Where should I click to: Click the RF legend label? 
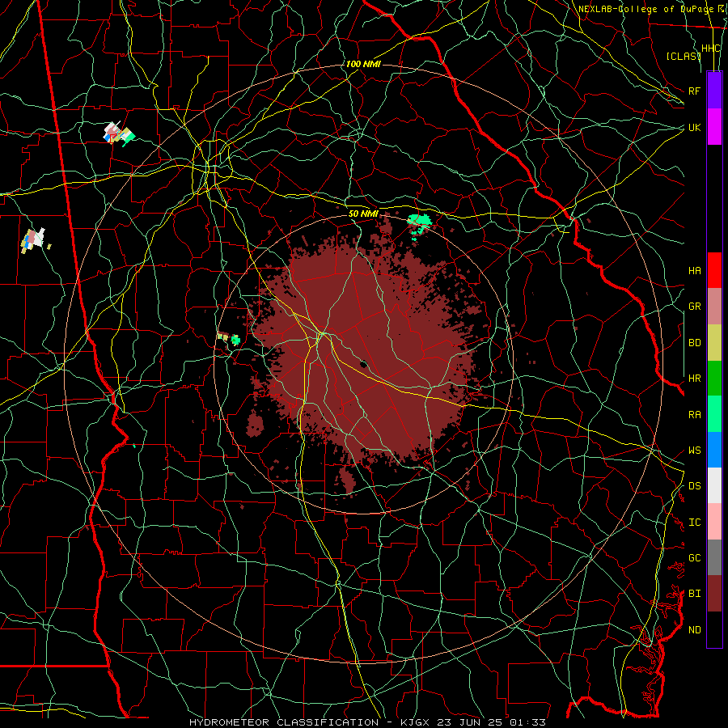click(x=694, y=91)
